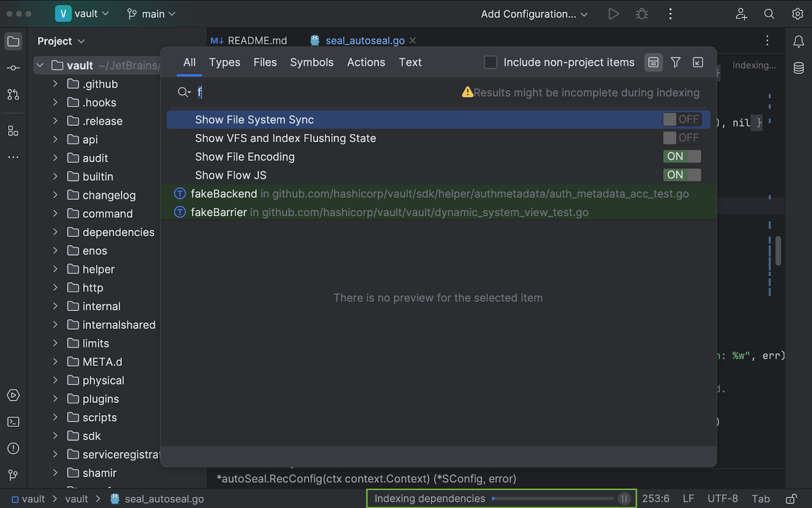Viewport: 812px width, 508px height.
Task: Open search history dropdown magnifier
Action: [x=184, y=92]
